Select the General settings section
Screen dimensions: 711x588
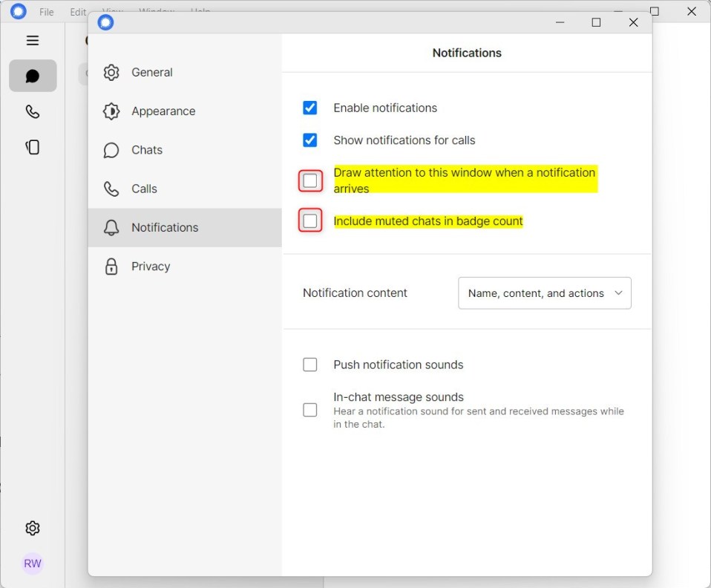(152, 72)
